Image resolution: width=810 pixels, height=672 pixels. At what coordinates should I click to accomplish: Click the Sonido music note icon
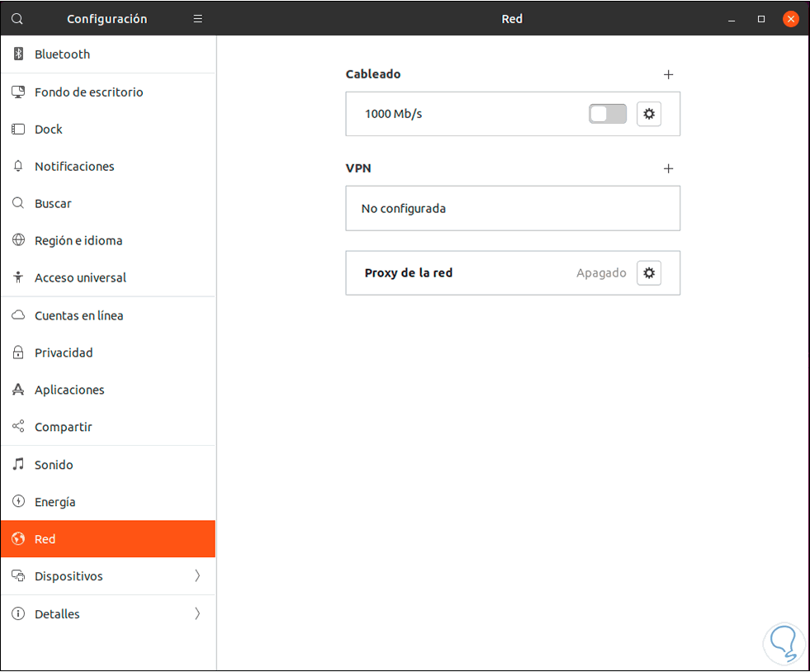tap(18, 465)
